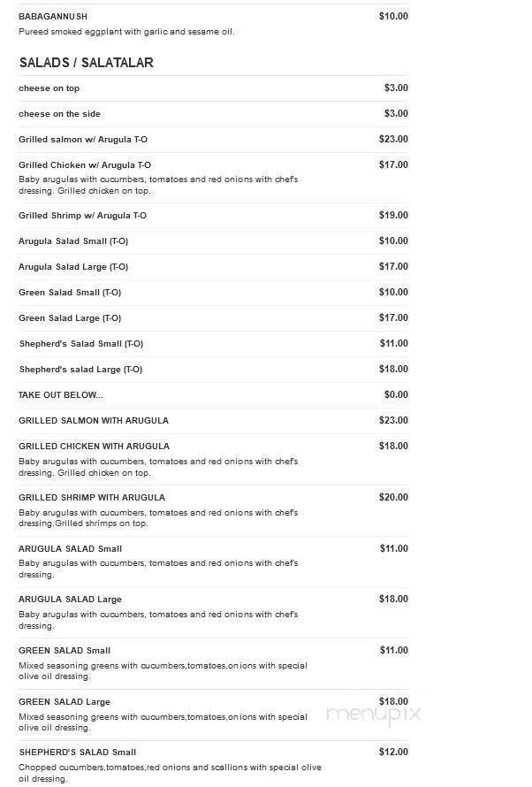Click the $18.00 price of ARUGULA SALAD Large
This screenshot has height=787, width=532.
coord(393,600)
